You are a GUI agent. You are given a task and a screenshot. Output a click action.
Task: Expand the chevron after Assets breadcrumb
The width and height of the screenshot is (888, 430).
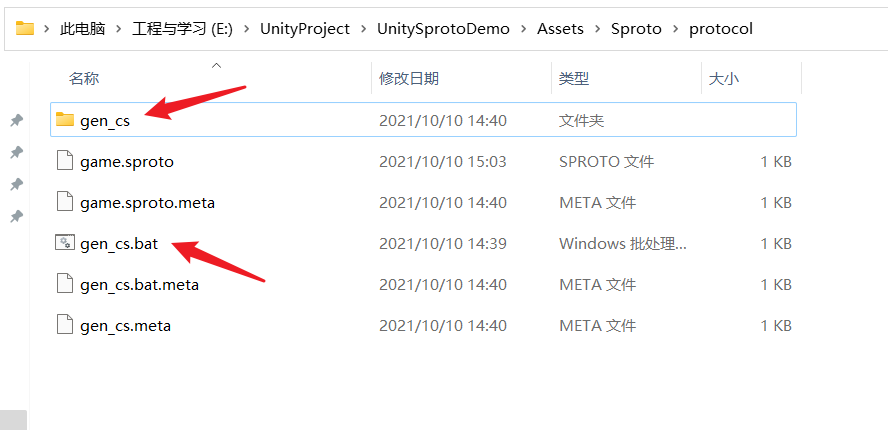coord(597,29)
